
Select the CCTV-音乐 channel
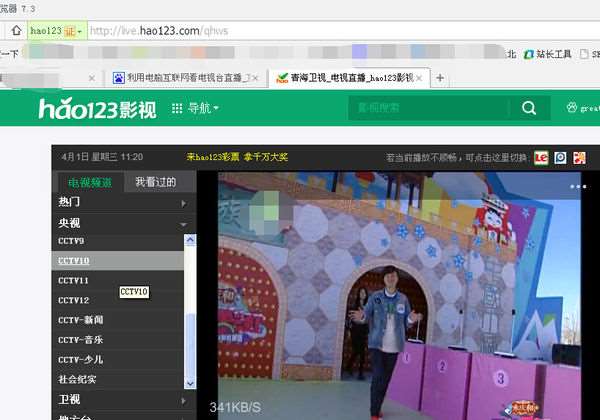click(x=117, y=340)
